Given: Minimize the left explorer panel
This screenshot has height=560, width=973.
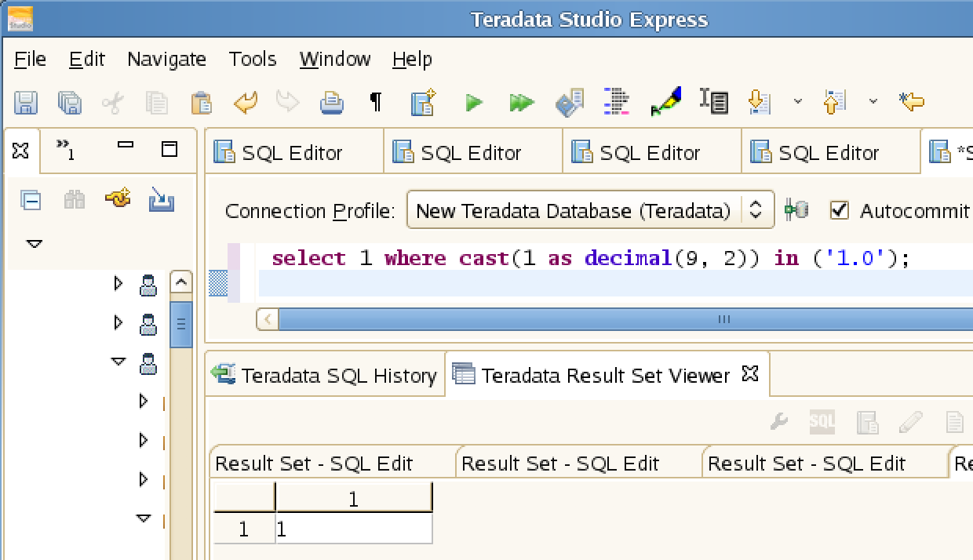Looking at the screenshot, I should tap(126, 145).
